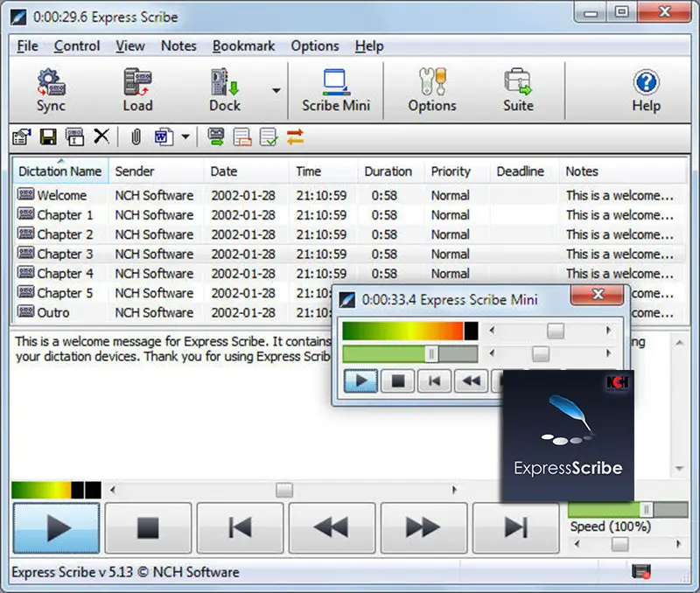Click the Mini window volume slider
Viewport: 700px width, 593px height.
click(410, 354)
